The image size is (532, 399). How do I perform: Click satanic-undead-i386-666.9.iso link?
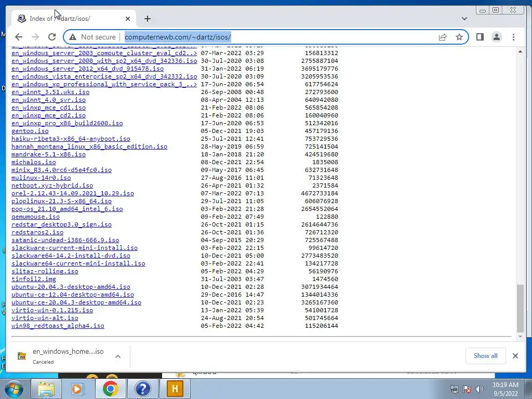coord(65,240)
